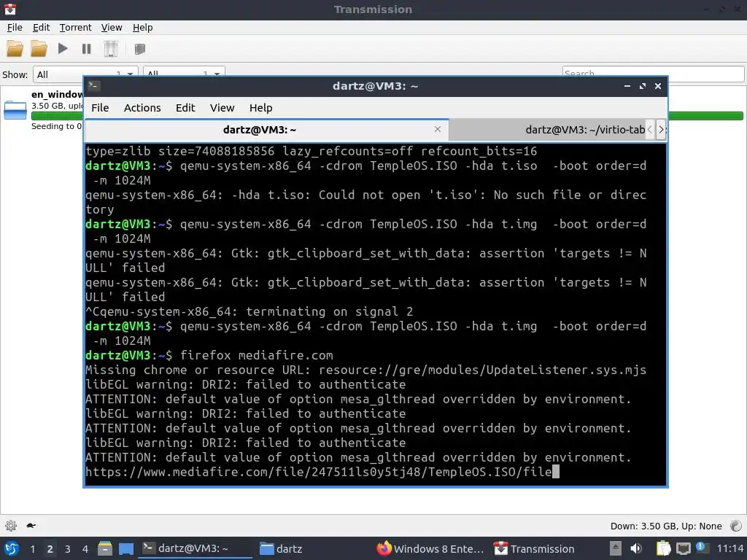
Task: Expand the first Show filter dropdown
Action: coord(85,74)
